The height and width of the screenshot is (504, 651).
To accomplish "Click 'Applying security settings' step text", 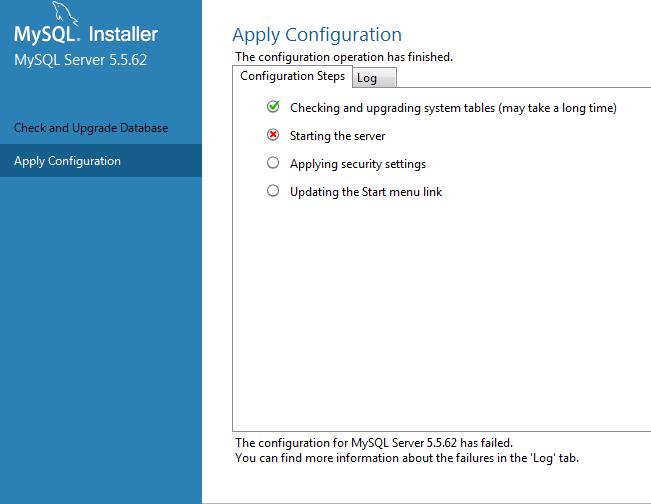I will pyautogui.click(x=358, y=164).
